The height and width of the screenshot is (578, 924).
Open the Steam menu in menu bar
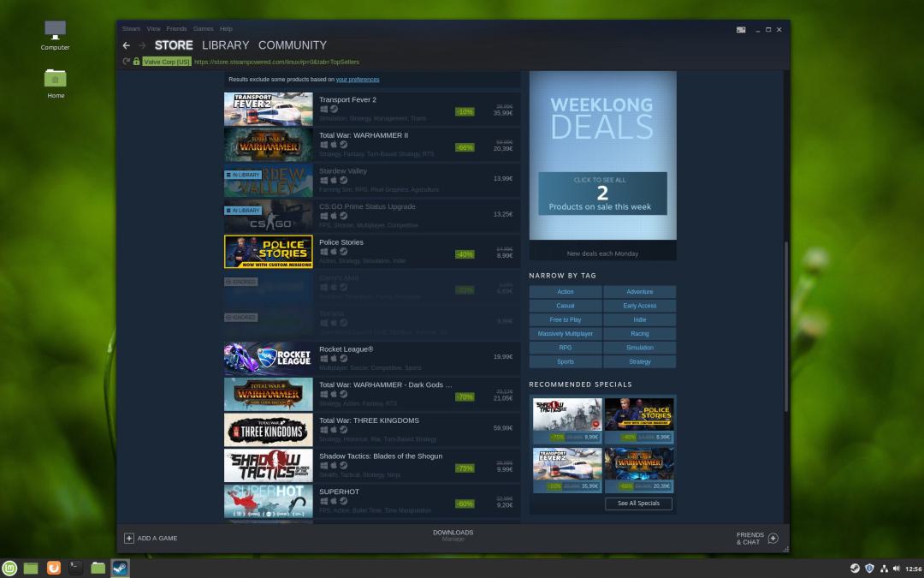131,28
